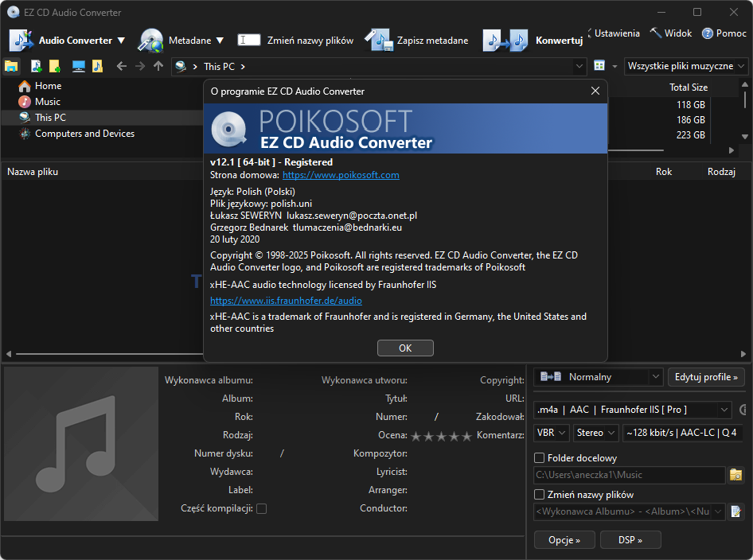
Task: Click the music folder shortcut icon
Action: point(97,66)
